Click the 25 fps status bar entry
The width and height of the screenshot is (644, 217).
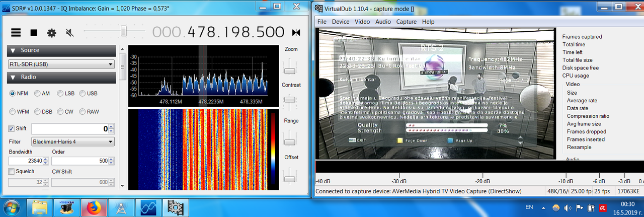coord(602,191)
